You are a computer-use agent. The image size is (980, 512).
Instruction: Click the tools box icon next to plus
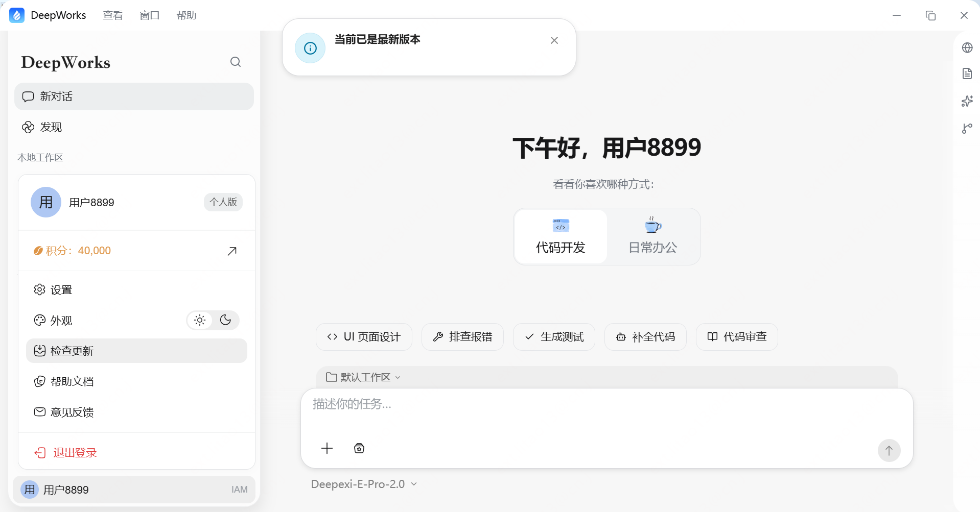359,448
